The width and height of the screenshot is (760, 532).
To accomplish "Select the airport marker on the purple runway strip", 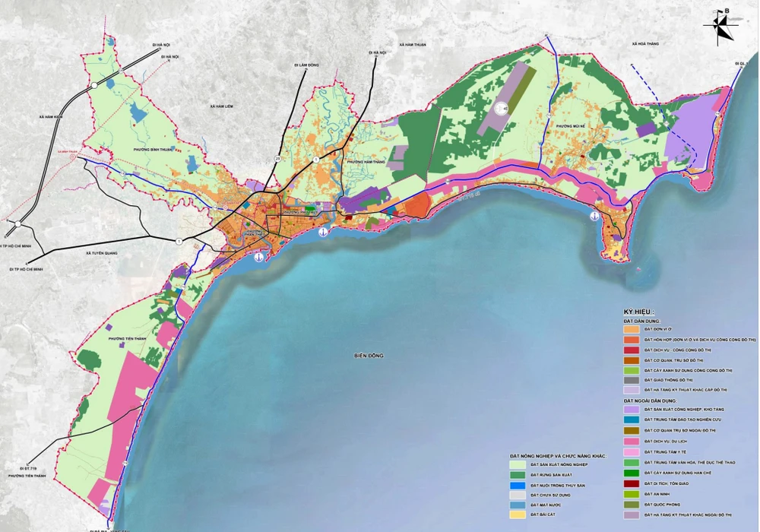I will coord(502,109).
